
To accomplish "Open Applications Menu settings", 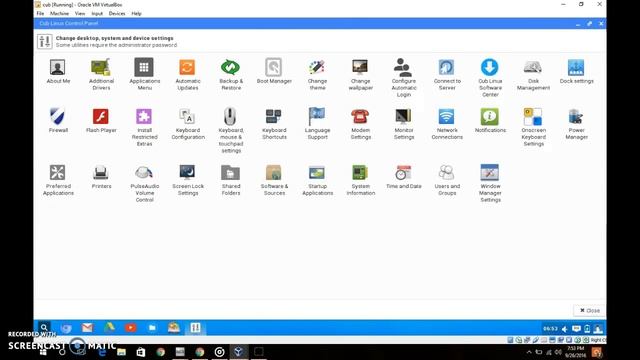I will pyautogui.click(x=144, y=74).
